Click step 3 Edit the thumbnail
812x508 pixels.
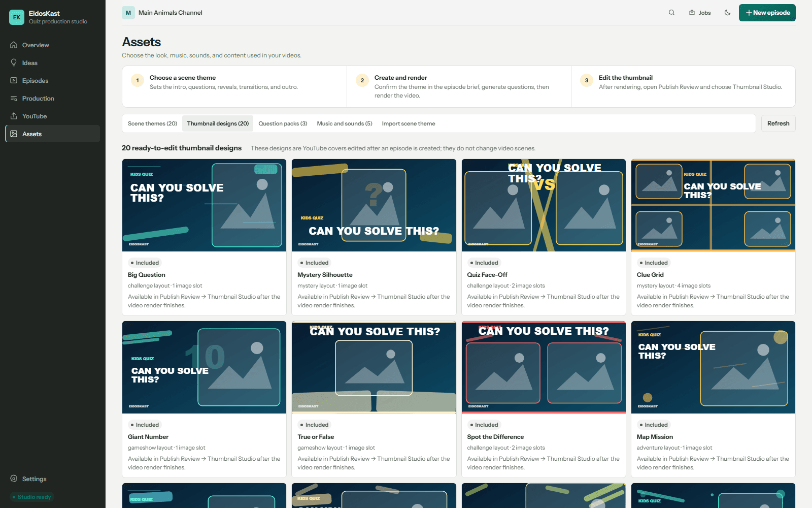click(683, 86)
